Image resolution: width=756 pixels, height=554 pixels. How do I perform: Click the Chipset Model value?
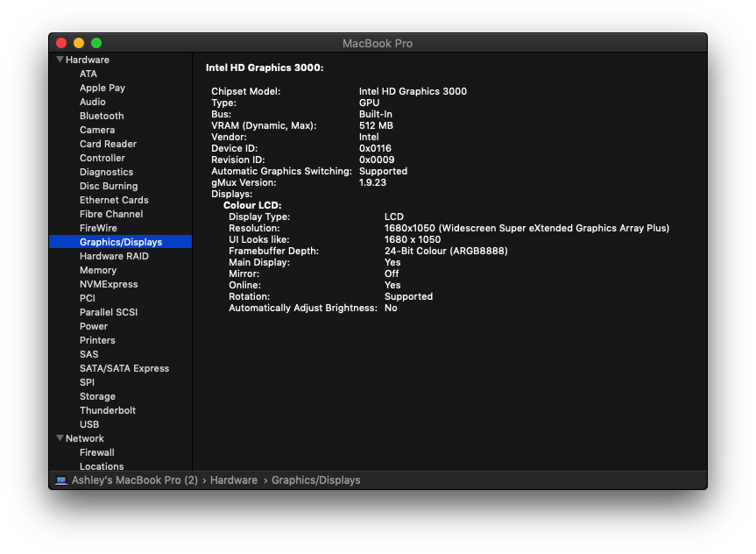(x=413, y=91)
